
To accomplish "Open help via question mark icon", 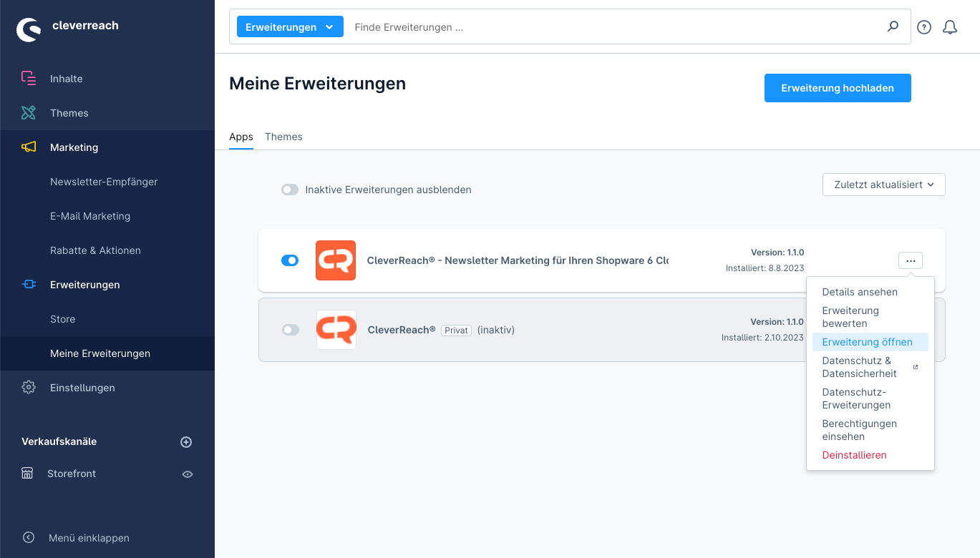I will click(924, 27).
